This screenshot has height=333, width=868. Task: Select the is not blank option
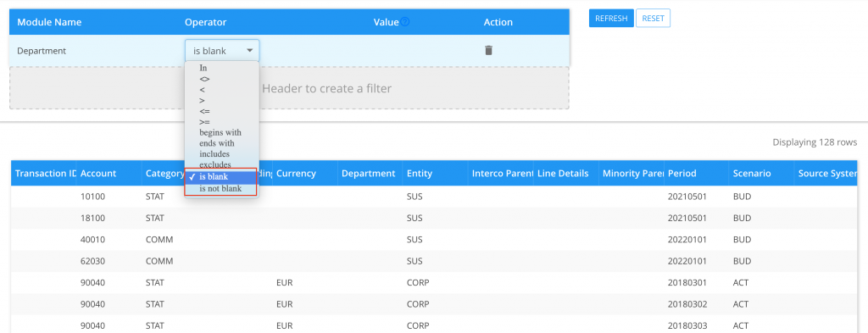[x=221, y=189]
